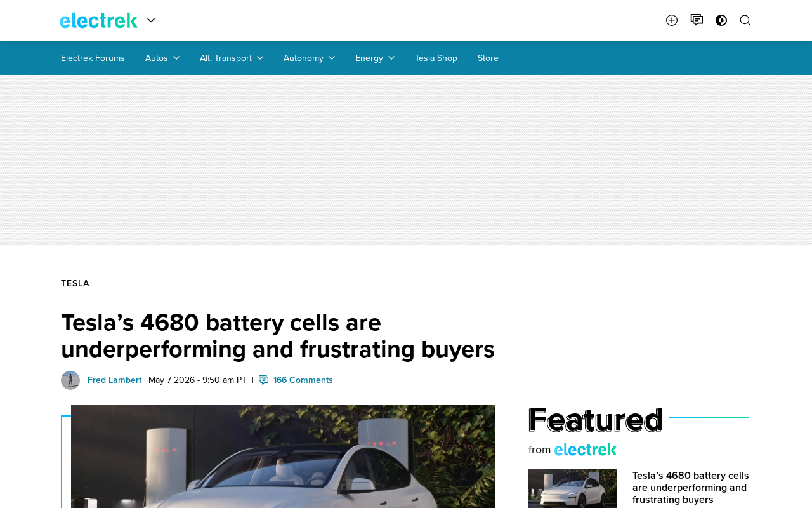The image size is (812, 508).
Task: Open site search magnifier icon
Action: 745,20
